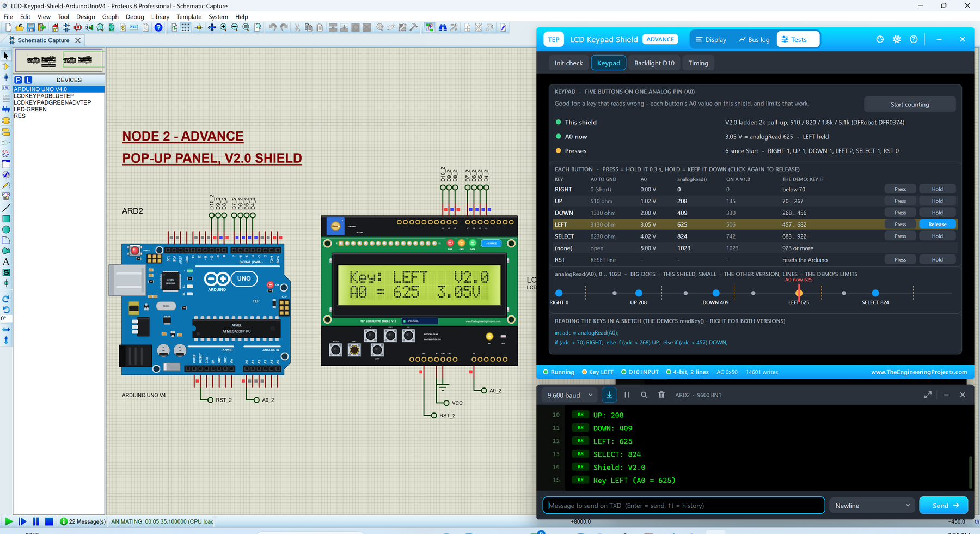Toggle Hold for the UP key
This screenshot has width=980, height=534.
click(x=937, y=201)
